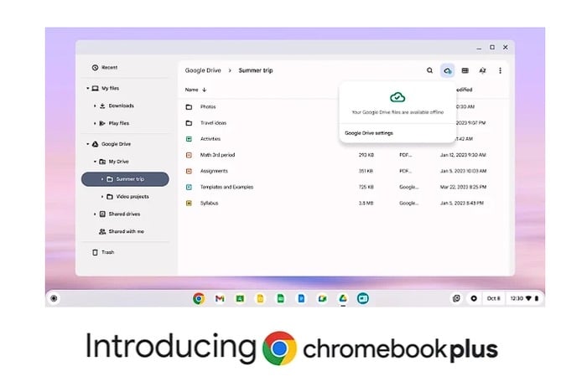Select the Summer trip sidebar folder
Viewport: 587px width, 392px height.
pyautogui.click(x=125, y=179)
